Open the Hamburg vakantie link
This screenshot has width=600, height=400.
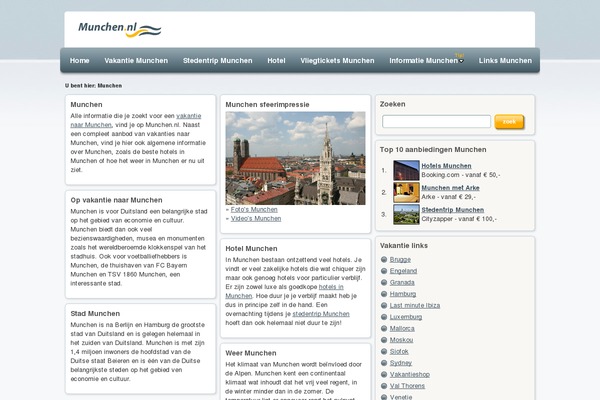click(403, 294)
